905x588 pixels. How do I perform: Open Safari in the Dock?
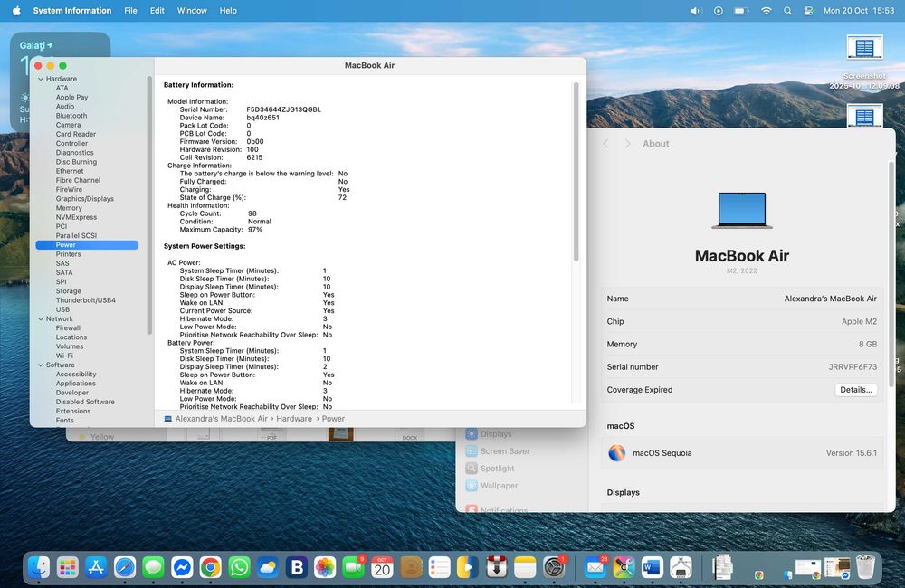(125, 567)
